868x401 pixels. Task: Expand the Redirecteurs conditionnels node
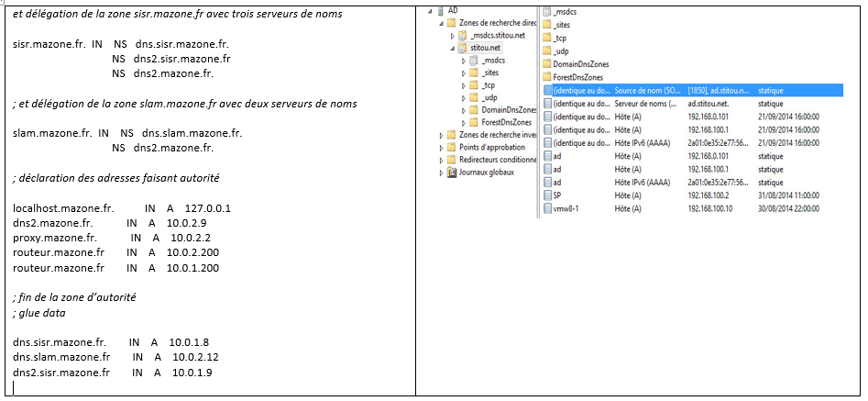tap(441, 160)
